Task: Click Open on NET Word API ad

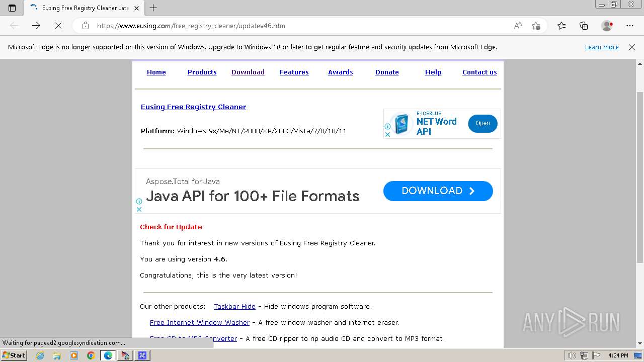Action: pyautogui.click(x=482, y=123)
